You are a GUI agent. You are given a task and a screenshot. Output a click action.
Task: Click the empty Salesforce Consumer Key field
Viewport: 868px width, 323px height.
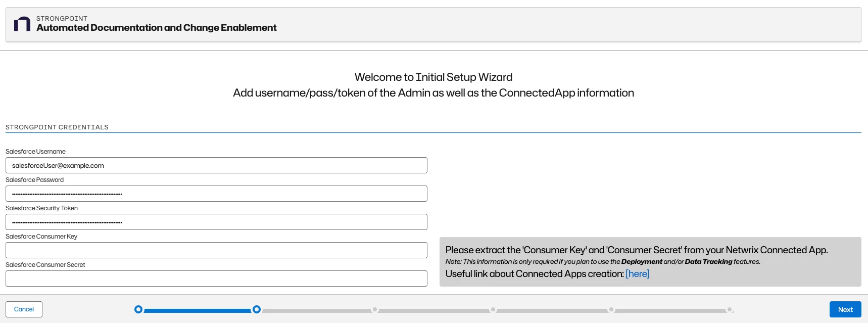[216, 250]
